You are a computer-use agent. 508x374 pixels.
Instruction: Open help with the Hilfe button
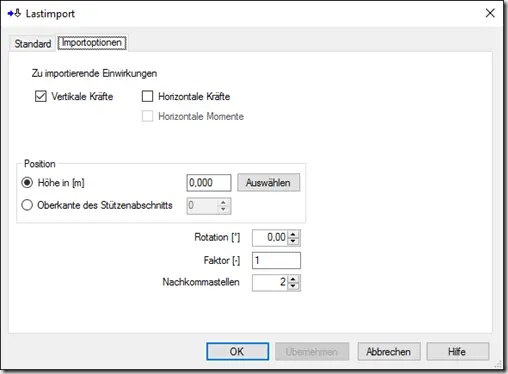[x=458, y=351]
